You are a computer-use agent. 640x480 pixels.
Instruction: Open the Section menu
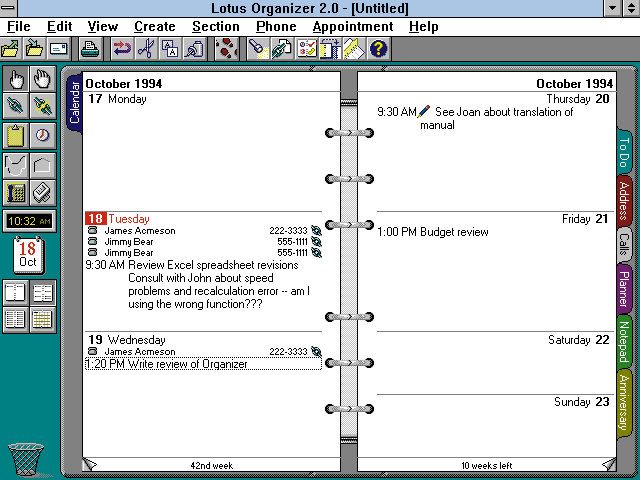[215, 27]
